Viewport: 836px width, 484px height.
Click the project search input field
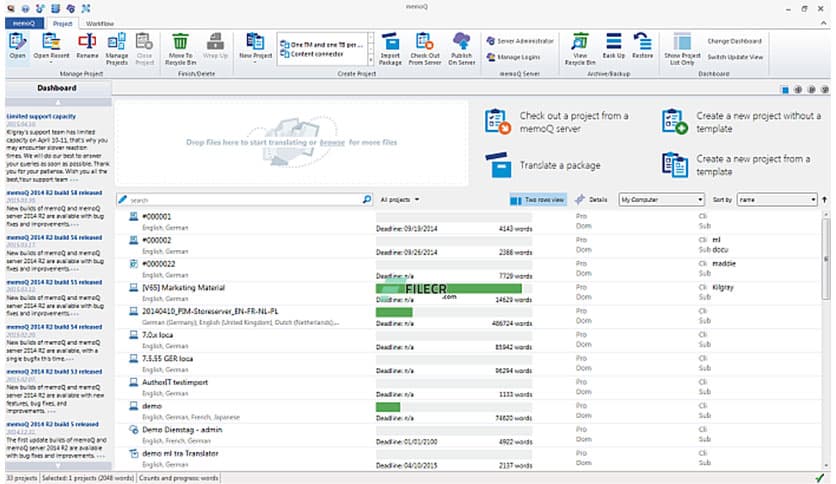[245, 199]
